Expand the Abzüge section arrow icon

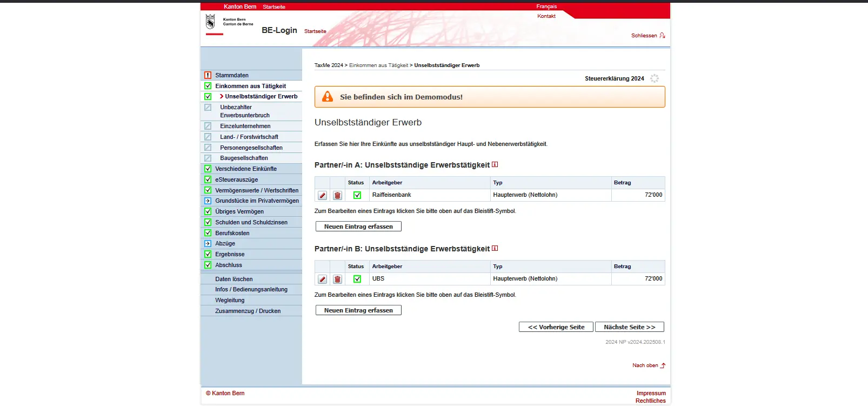click(208, 243)
